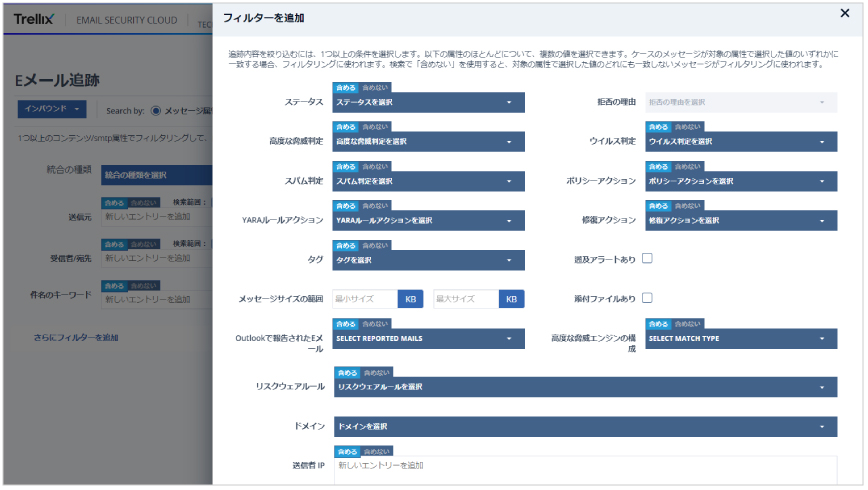Select 含める toggle for 送信者 IP

(347, 452)
